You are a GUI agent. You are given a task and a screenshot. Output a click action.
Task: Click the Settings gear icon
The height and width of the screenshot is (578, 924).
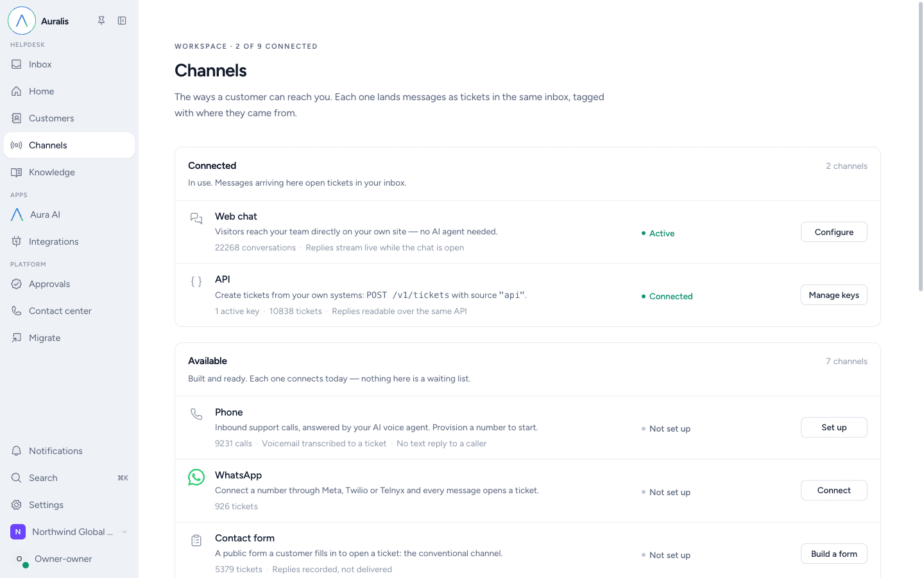(17, 505)
